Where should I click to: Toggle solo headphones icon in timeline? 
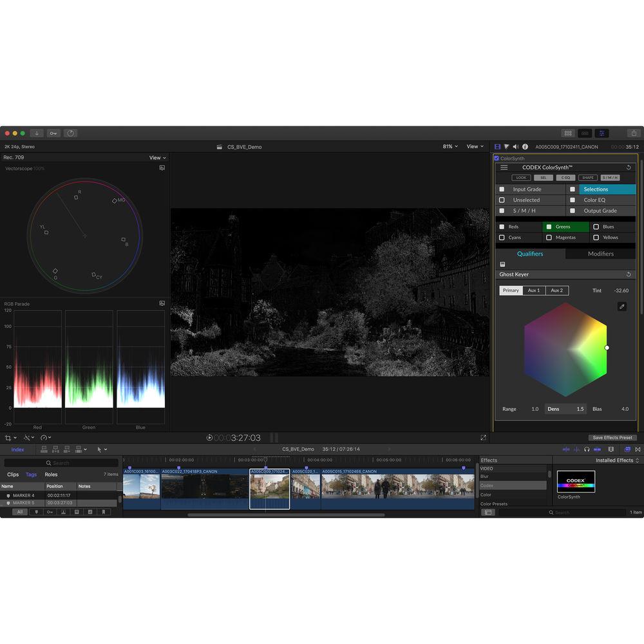click(x=587, y=449)
